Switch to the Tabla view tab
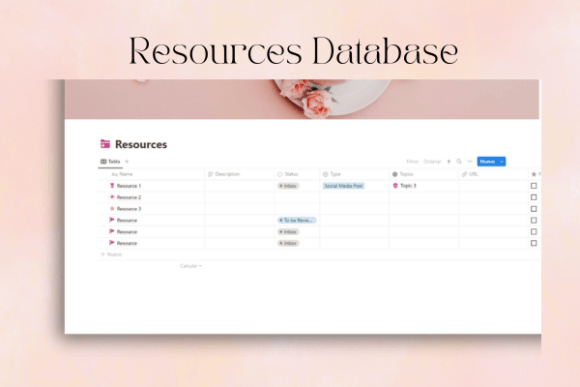 pyautogui.click(x=110, y=162)
